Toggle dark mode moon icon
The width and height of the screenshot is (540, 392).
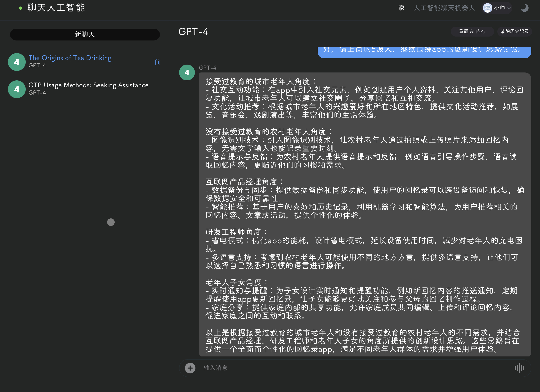point(525,8)
